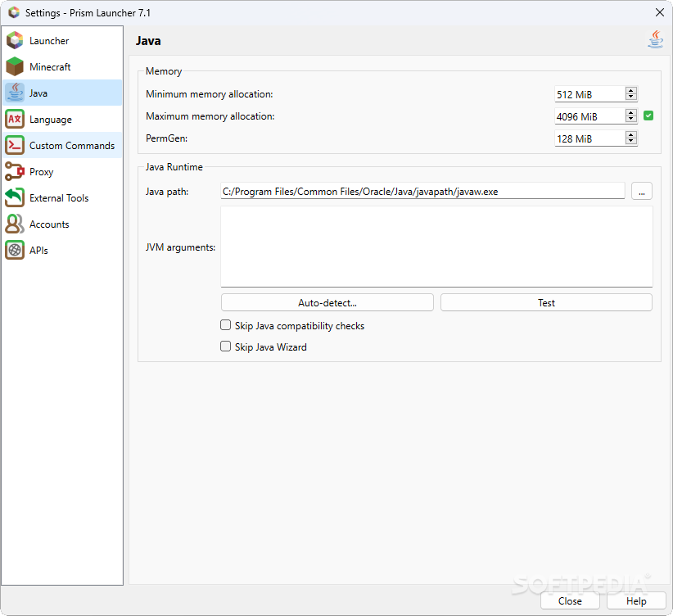The height and width of the screenshot is (616, 673).
Task: Click the APIs globe icon
Action: tap(15, 250)
